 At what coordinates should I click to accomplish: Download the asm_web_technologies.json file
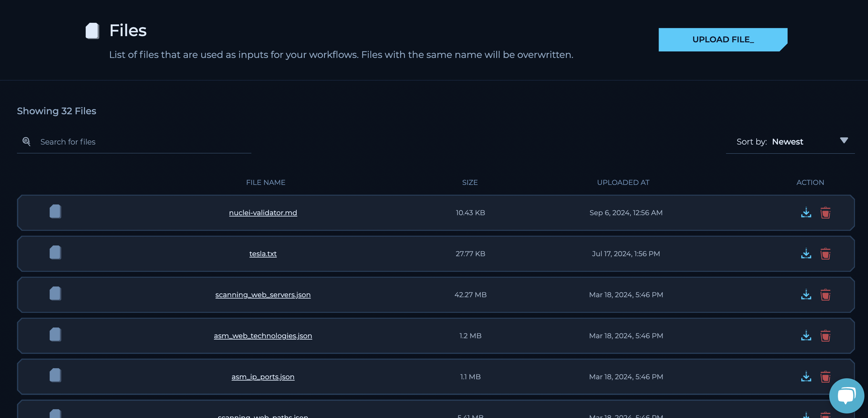click(806, 336)
